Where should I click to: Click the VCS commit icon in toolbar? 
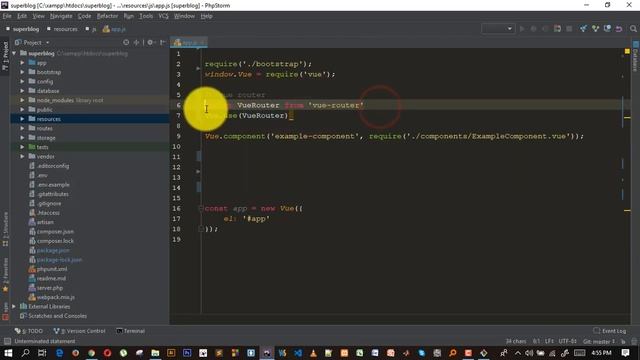595,29
